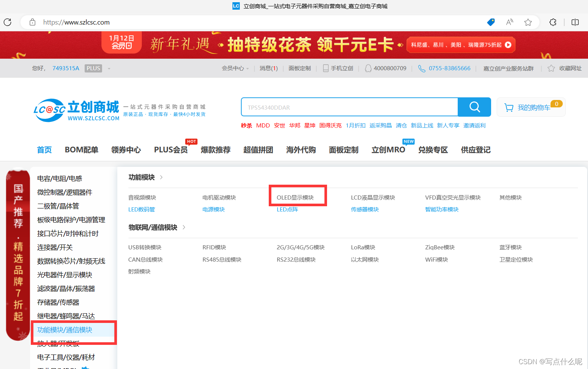Viewport: 588px width, 369px height.
Task: Open 兑换专区 navigation tab
Action: click(433, 150)
